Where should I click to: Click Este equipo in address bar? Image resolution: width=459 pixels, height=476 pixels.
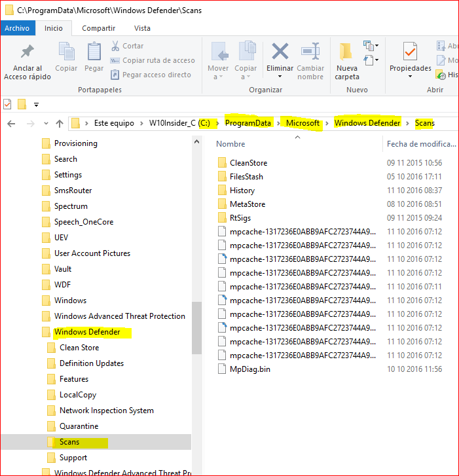pos(114,123)
